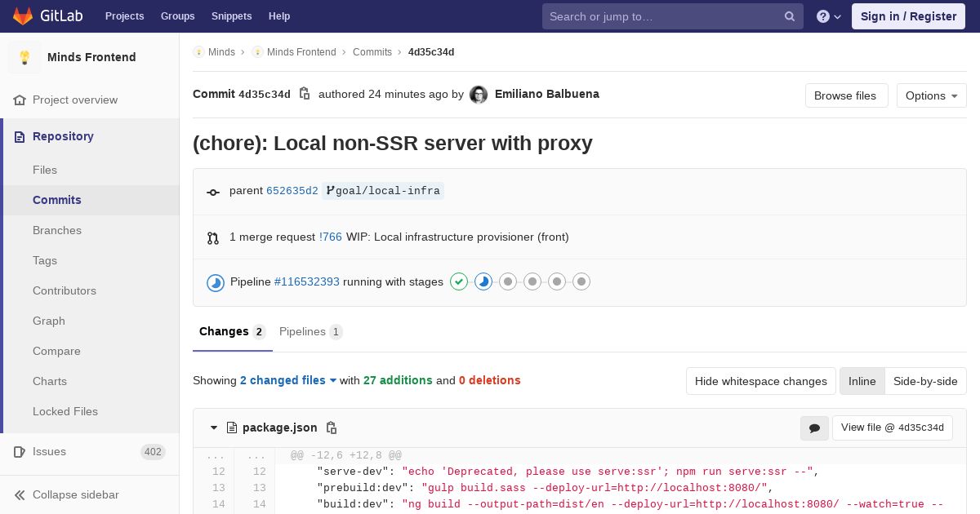
Task: Open the Options dropdown
Action: click(x=931, y=95)
